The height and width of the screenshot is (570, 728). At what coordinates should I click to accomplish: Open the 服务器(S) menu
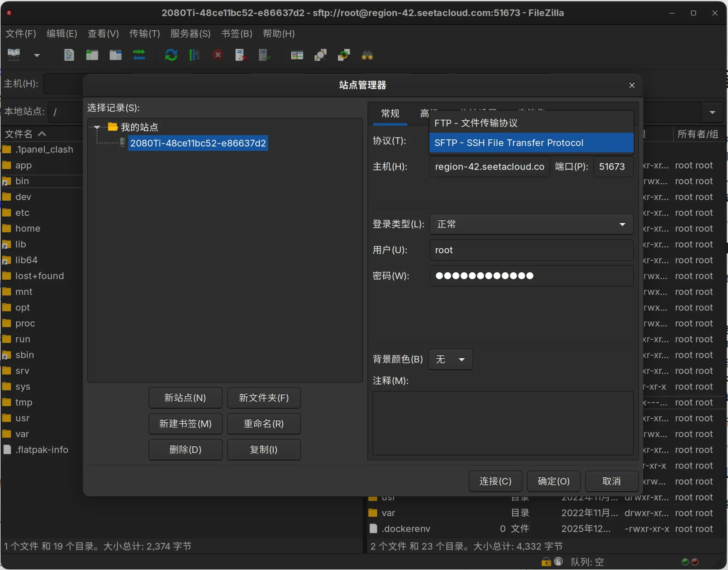click(190, 33)
